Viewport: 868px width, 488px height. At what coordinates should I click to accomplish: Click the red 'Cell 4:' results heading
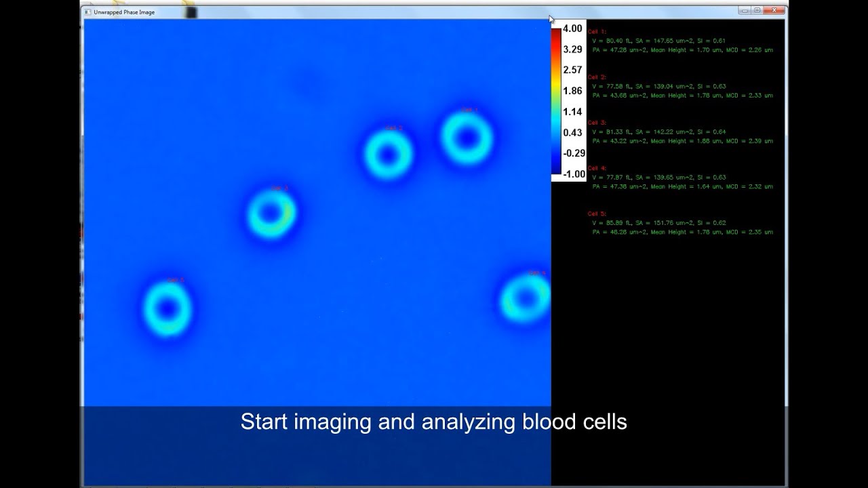point(597,168)
